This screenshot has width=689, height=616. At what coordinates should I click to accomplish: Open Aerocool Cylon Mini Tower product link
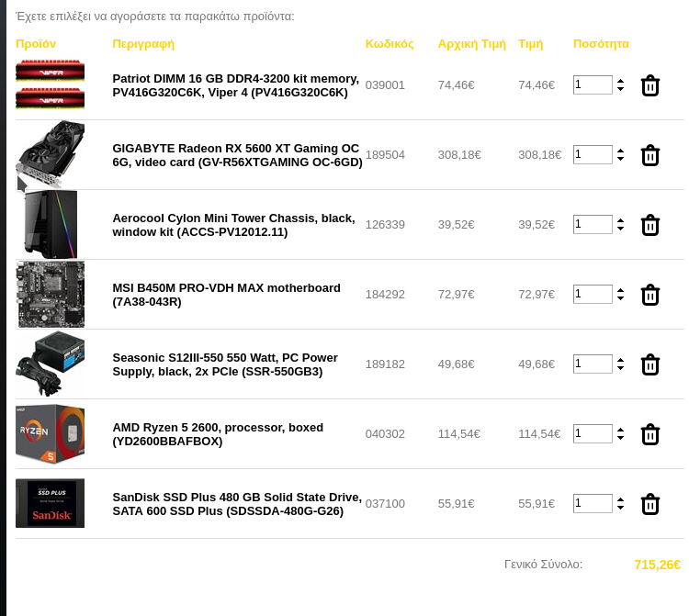coord(233,225)
